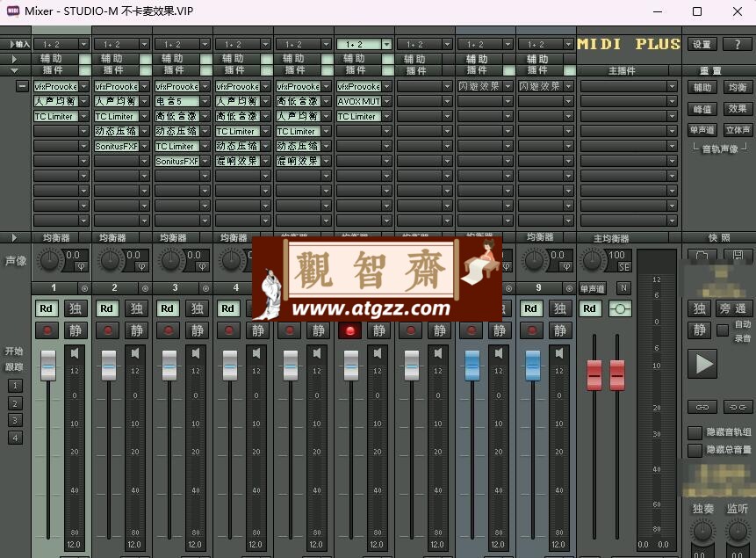Invert phase on channel 1

tap(81, 266)
